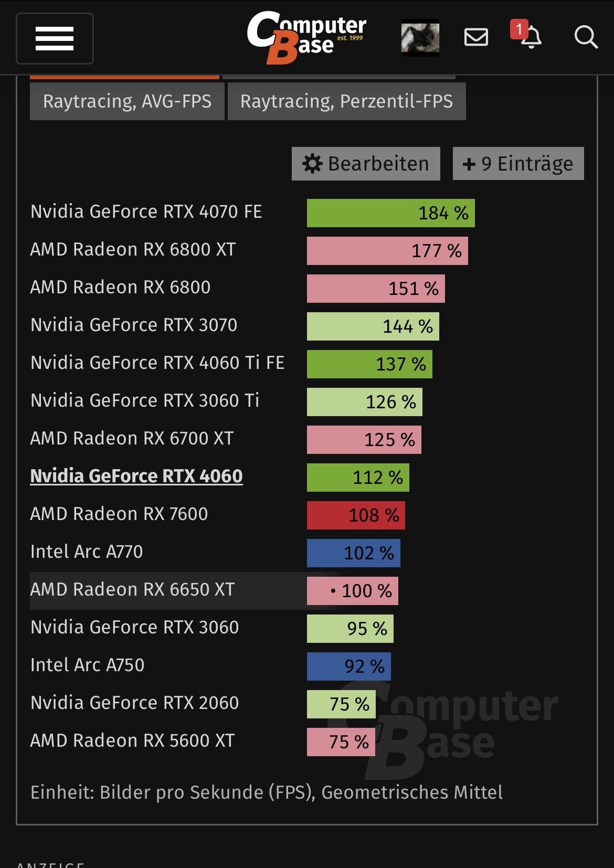Screen dimensions: 614x868
Task: Click the 184 % green bar
Action: [x=391, y=213]
